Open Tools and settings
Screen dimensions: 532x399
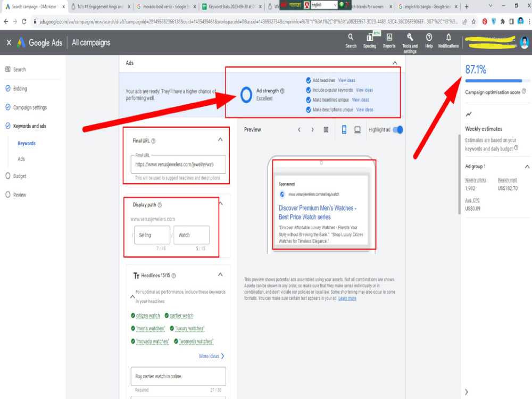point(410,43)
